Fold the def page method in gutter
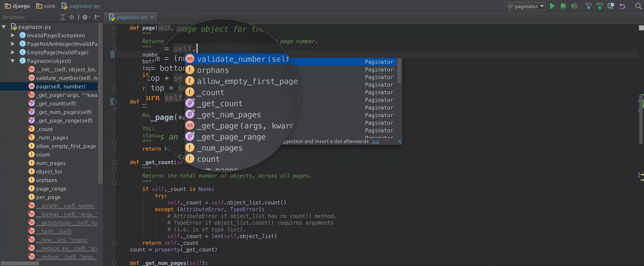Image resolution: width=644 pixels, height=266 pixels. pyautogui.click(x=115, y=28)
